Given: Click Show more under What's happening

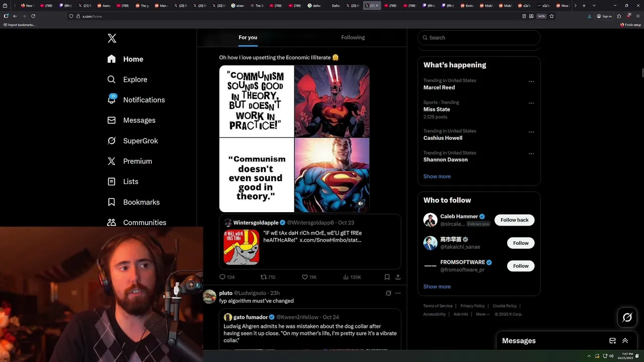Looking at the screenshot, I should (x=437, y=176).
